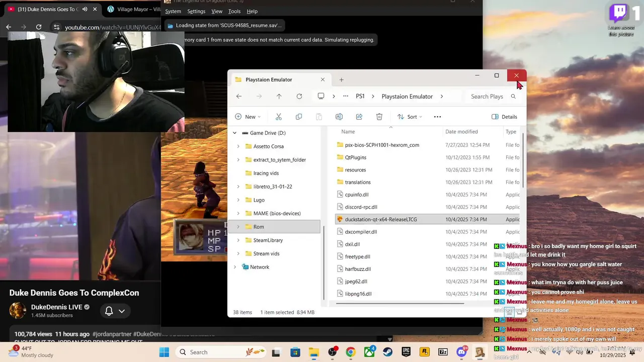Expand the Network tree node
This screenshot has width=644, height=362.
pos(234,267)
